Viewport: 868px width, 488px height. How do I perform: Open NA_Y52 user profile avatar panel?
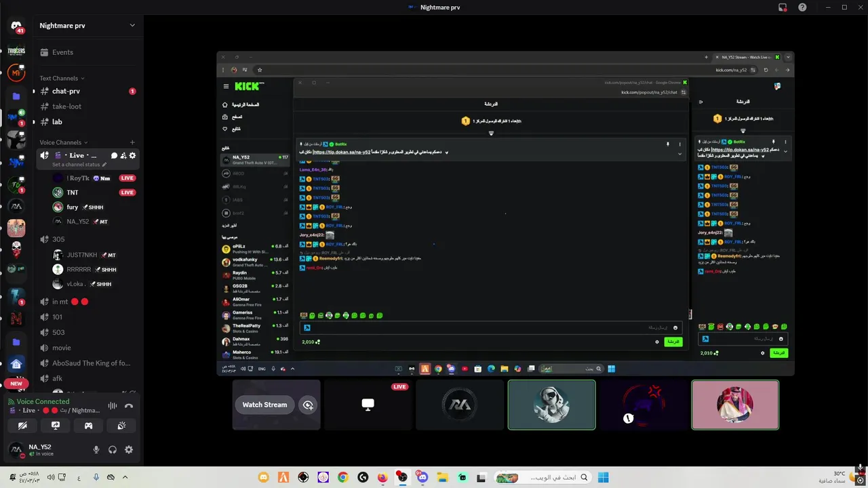[16, 449]
